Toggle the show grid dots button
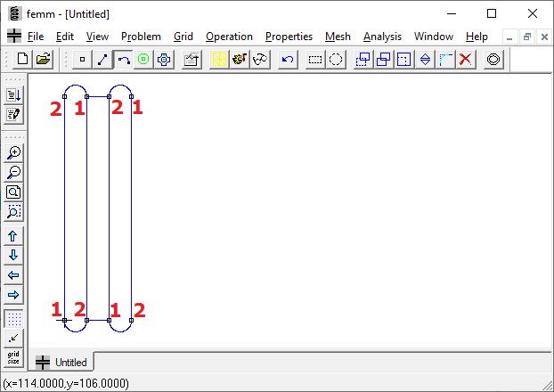Image resolution: width=554 pixels, height=392 pixels. [13, 318]
